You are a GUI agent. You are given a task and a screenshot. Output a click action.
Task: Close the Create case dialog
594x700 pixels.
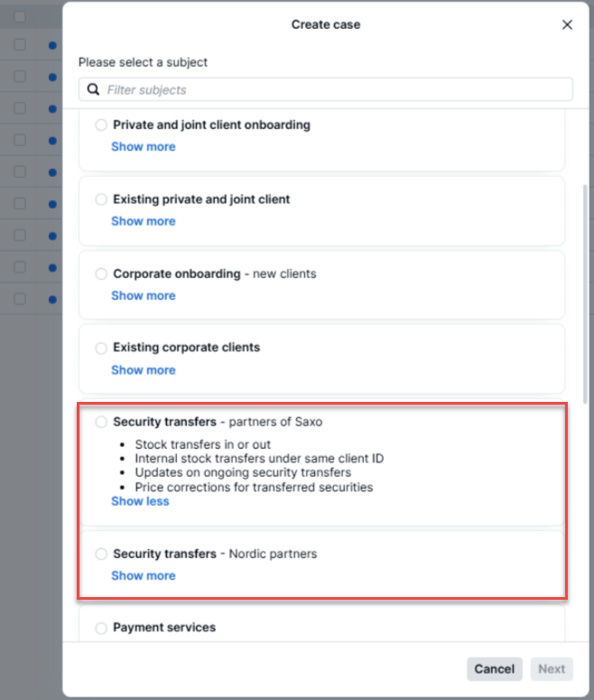tap(567, 25)
